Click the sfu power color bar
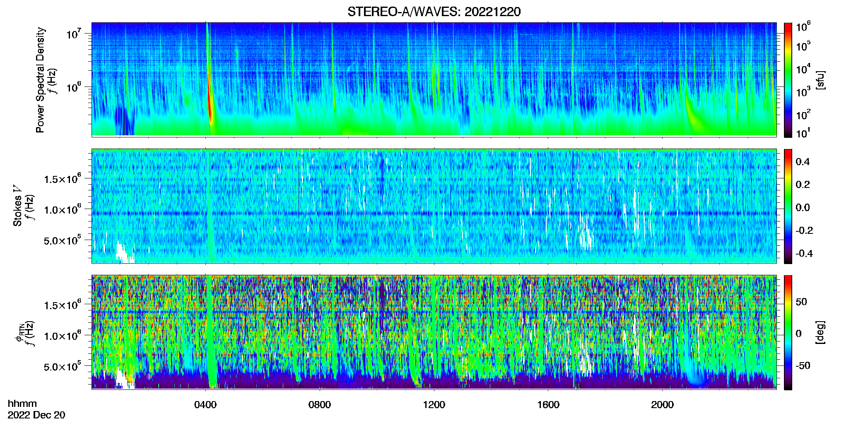This screenshot has height=447, width=868. tap(788, 80)
